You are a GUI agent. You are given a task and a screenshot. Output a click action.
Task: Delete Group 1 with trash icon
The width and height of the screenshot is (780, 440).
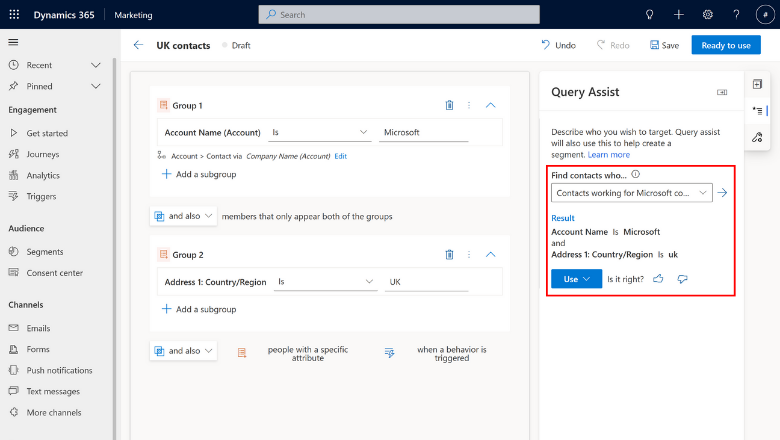(449, 105)
